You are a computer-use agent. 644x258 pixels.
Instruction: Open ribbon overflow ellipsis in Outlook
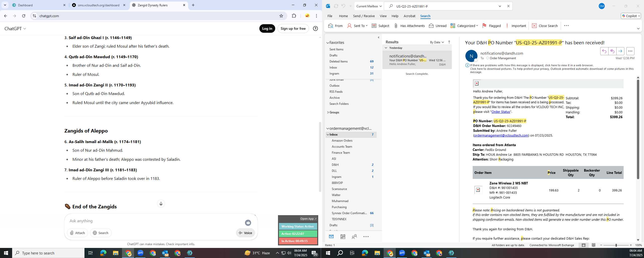pos(566,26)
